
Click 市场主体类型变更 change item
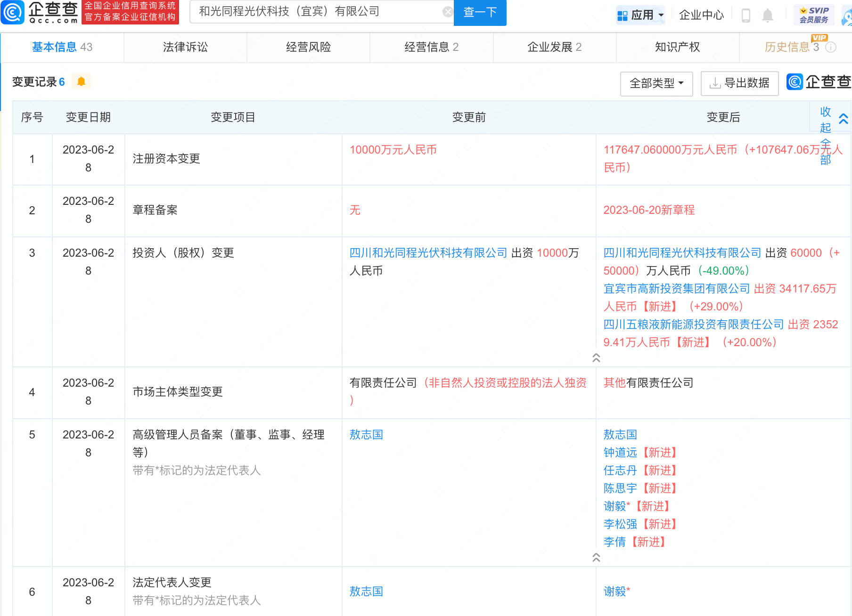pyautogui.click(x=178, y=392)
